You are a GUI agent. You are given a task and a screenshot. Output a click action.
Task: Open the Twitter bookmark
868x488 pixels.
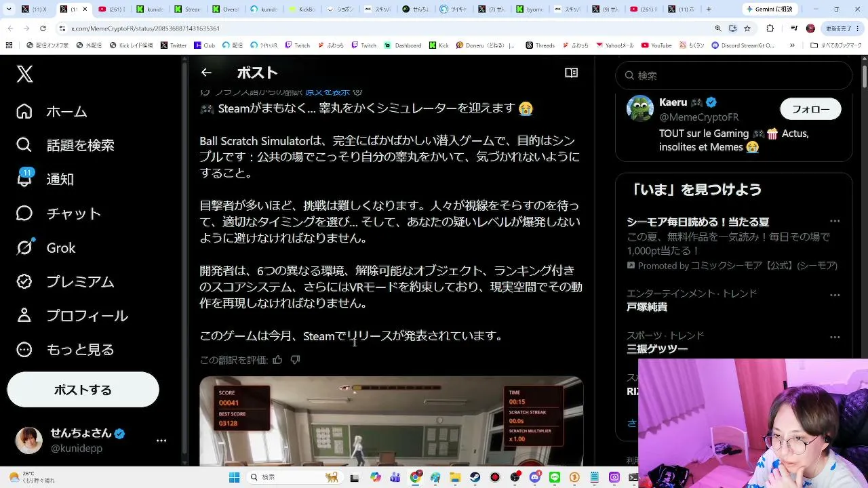click(174, 45)
